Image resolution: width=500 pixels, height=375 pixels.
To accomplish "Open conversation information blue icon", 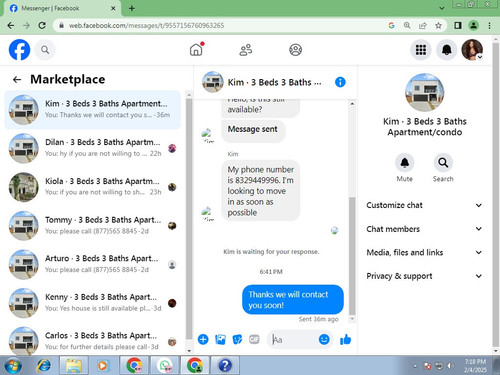I will click(340, 82).
